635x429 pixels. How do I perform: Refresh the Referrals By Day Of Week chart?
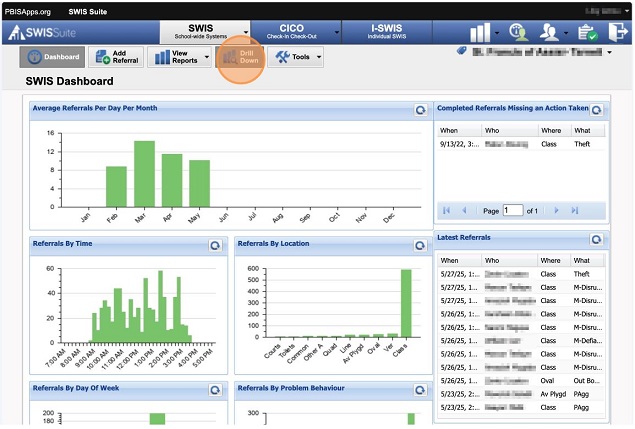[x=215, y=390]
